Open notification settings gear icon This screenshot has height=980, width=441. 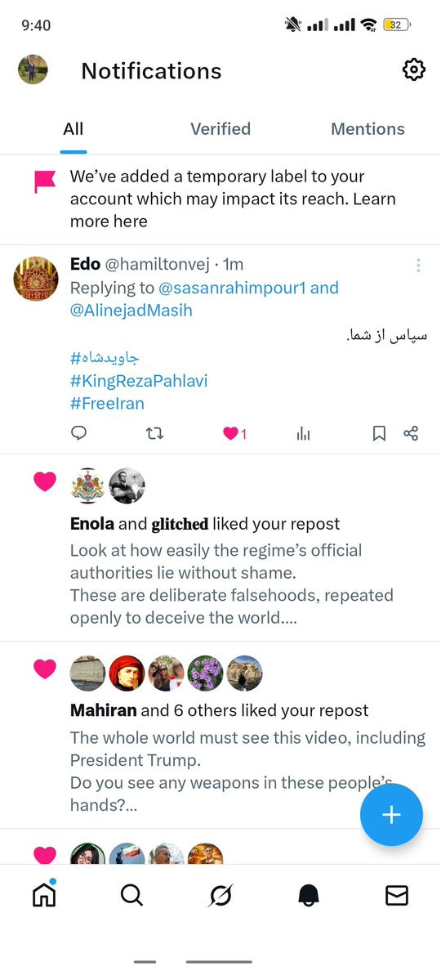pos(413,70)
